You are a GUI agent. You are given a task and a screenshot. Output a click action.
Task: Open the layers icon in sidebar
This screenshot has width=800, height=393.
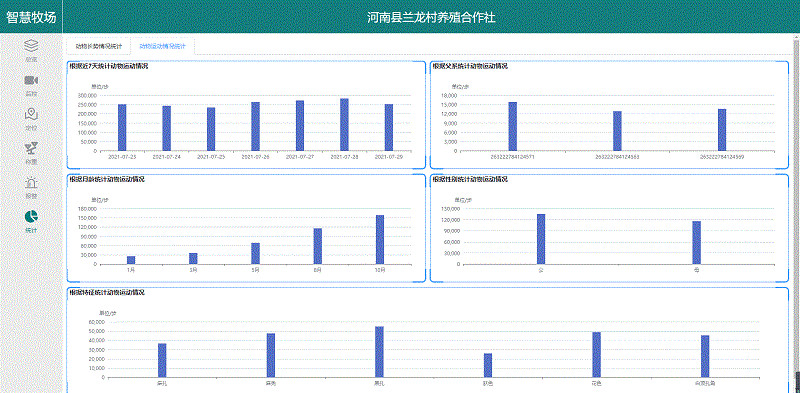point(31,46)
